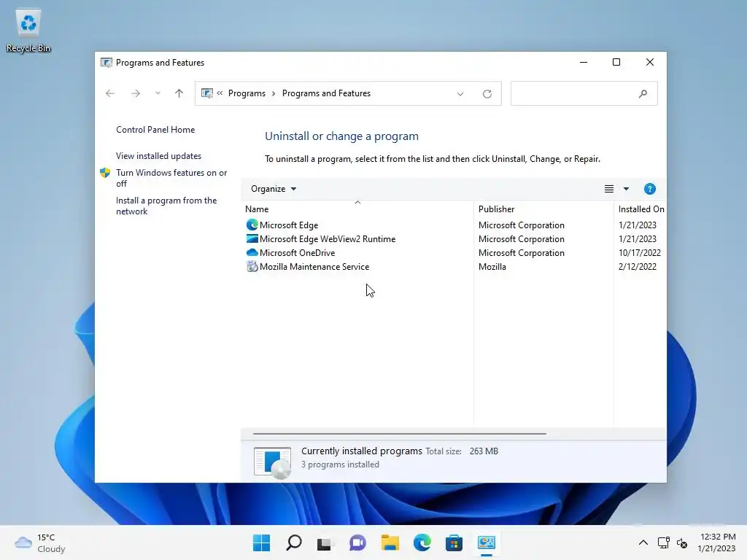Screen dimensions: 747x560
Task: Expand the more view options arrow
Action: tap(626, 189)
